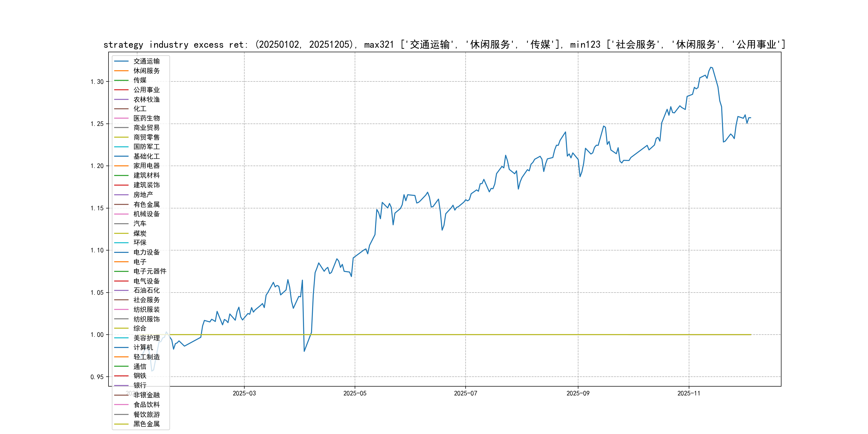Click the 煤炭 legend line swatch
The width and height of the screenshot is (868, 434).
click(x=121, y=233)
